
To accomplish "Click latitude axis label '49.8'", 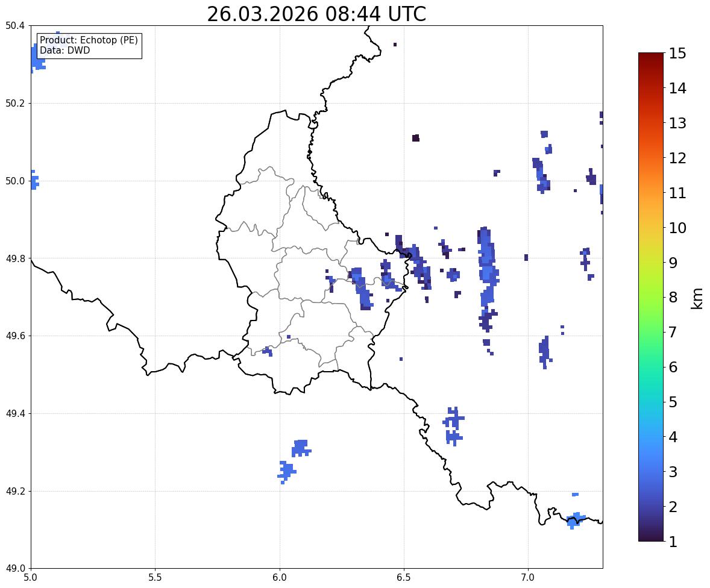I will [x=15, y=258].
